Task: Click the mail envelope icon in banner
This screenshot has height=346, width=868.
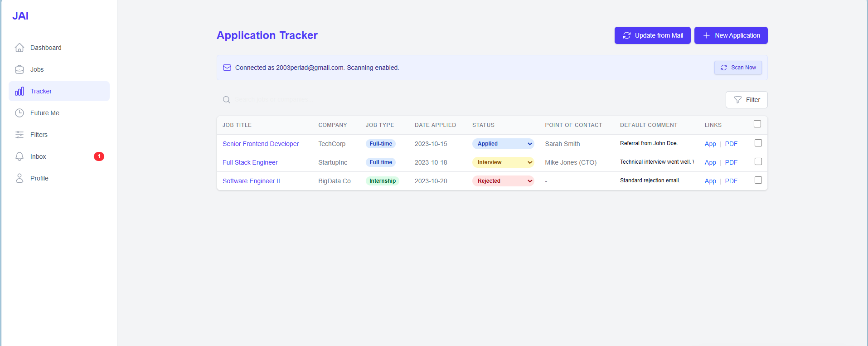Action: click(x=227, y=68)
